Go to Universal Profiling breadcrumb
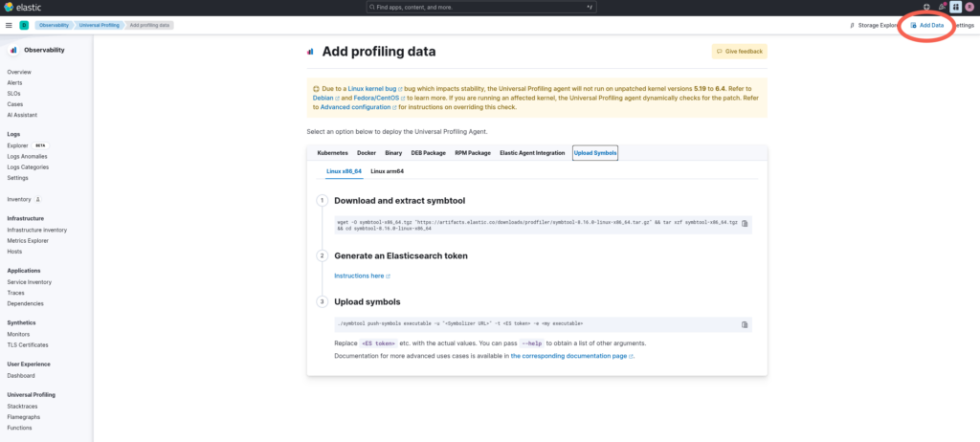This screenshot has width=980, height=442. pyautogui.click(x=99, y=25)
